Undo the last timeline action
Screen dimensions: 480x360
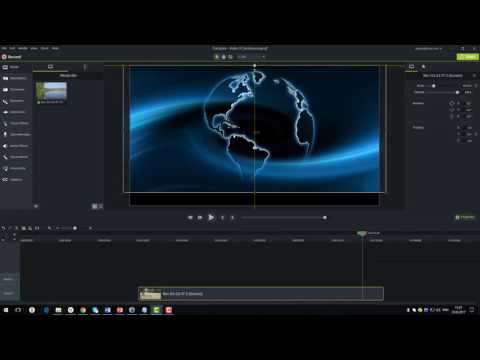point(4,228)
